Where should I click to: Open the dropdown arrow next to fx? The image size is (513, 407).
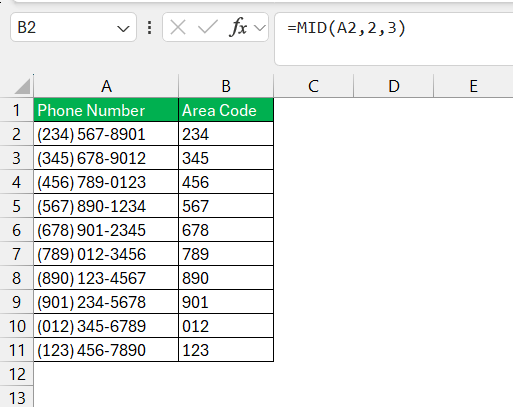pyautogui.click(x=260, y=28)
